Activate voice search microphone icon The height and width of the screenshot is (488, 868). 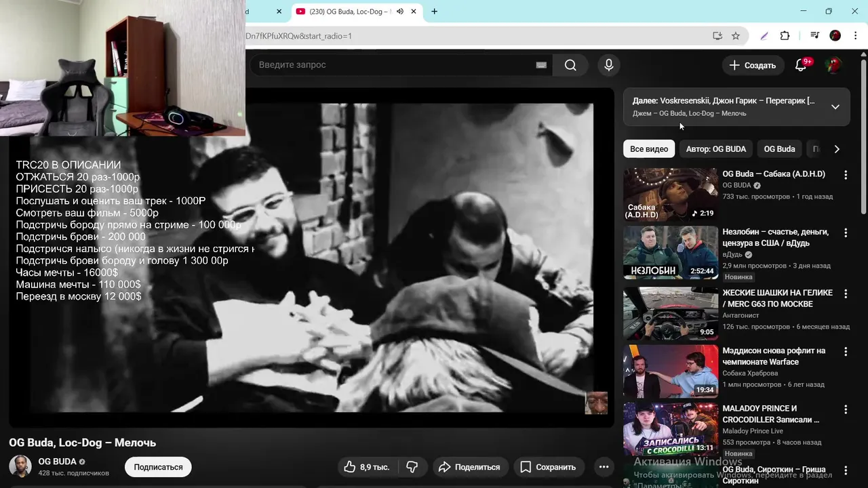[609, 65]
